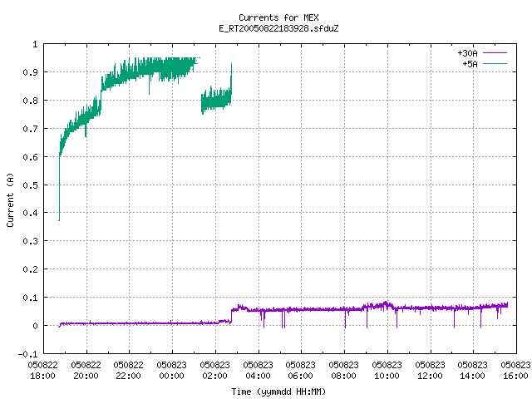The image size is (532, 399).
Task: Click the purple +30A bump near 10:00
Action: pos(385,305)
